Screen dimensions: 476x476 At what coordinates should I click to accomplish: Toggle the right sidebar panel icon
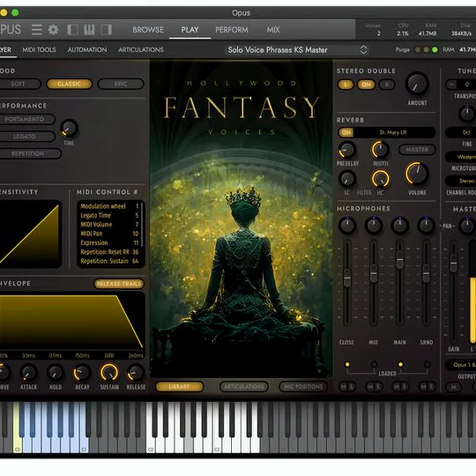pos(106,30)
